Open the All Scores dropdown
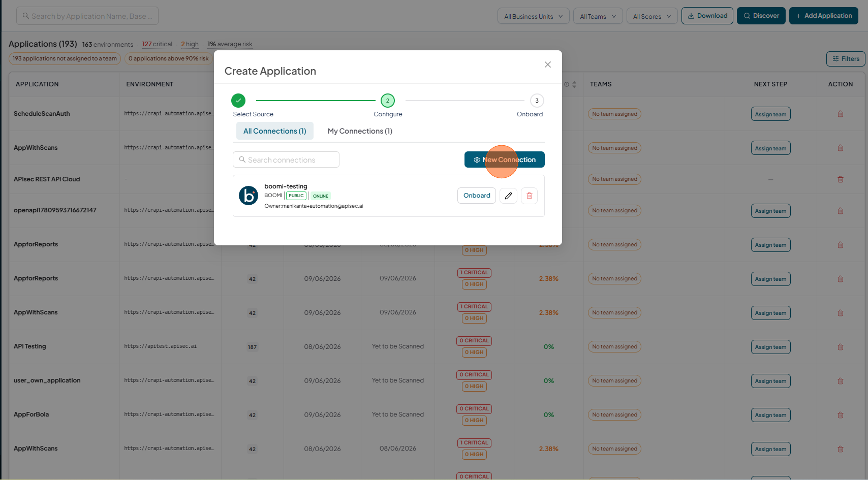 point(652,16)
